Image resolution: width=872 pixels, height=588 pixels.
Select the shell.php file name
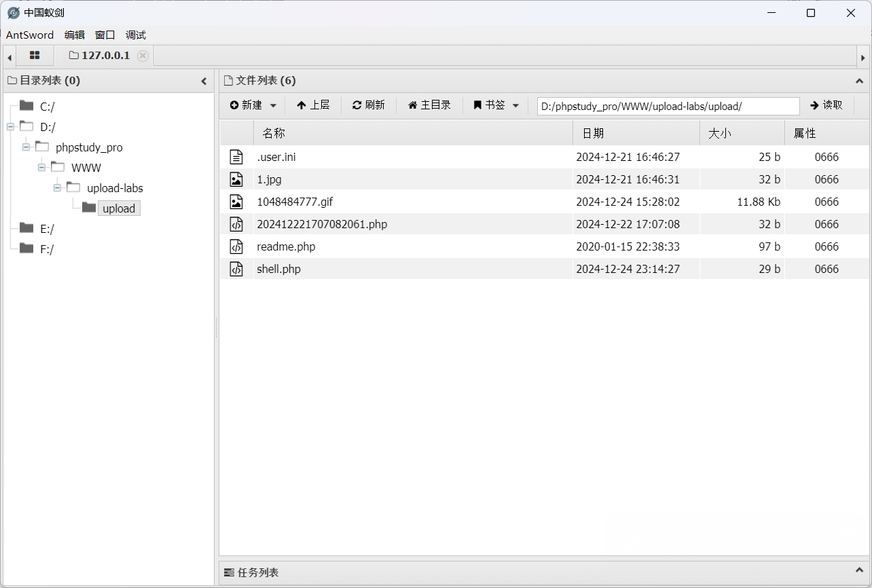click(278, 269)
